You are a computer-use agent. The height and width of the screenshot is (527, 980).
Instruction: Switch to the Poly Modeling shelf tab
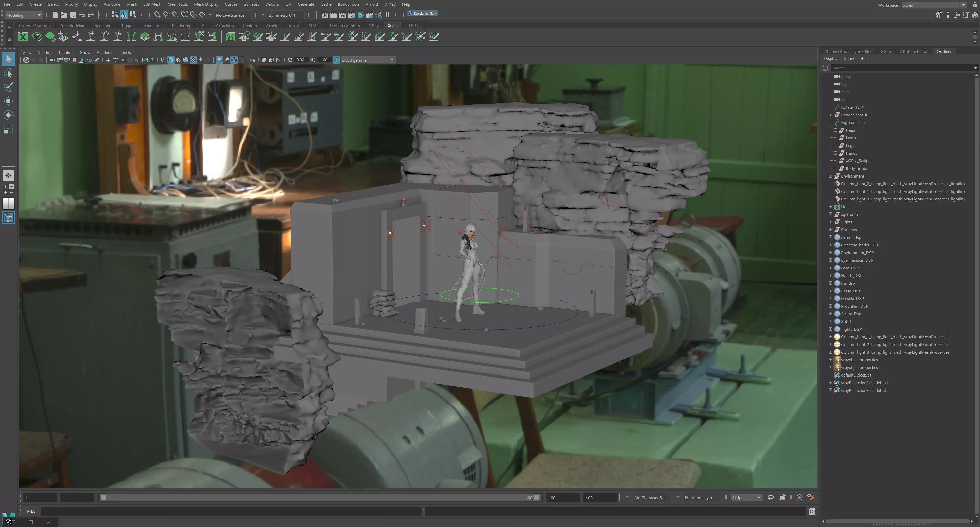pyautogui.click(x=72, y=26)
